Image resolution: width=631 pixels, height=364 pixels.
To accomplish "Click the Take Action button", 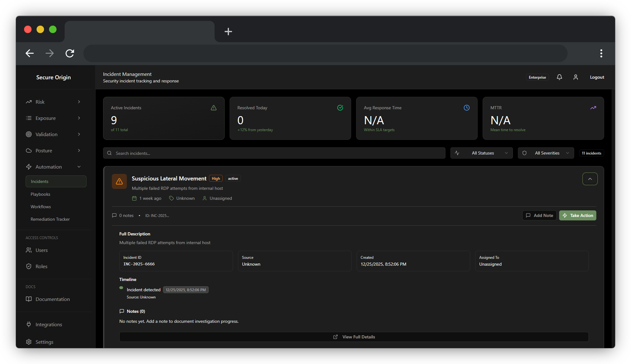I will 577,215.
